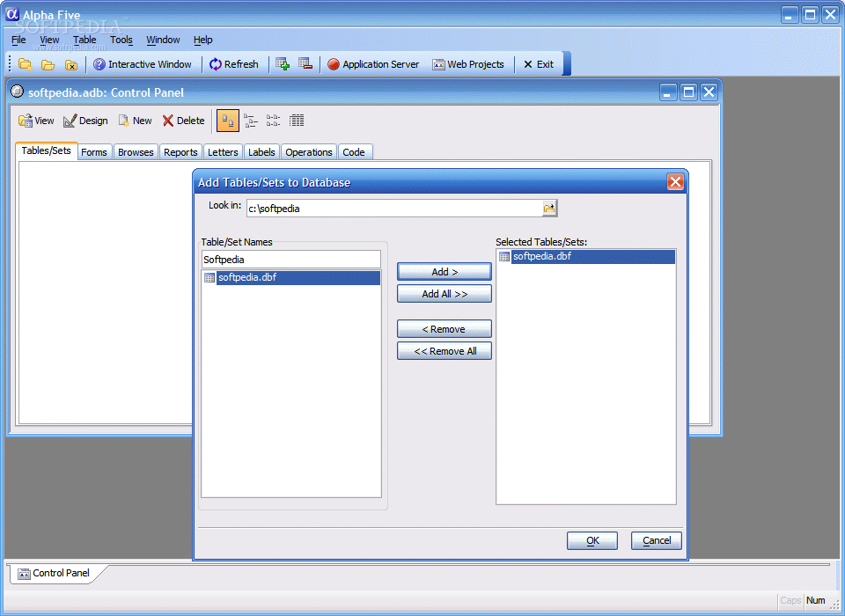The height and width of the screenshot is (616, 845).
Task: Click the Open Database folder icon
Action: point(48,64)
